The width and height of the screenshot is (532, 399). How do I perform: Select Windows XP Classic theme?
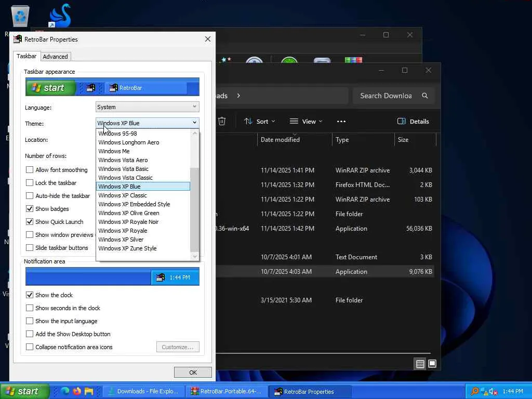pos(143,195)
